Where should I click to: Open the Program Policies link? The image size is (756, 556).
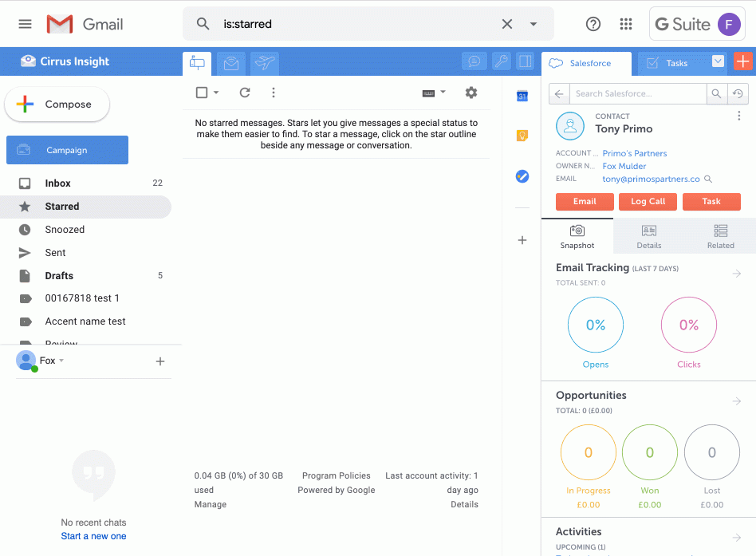pyautogui.click(x=336, y=475)
